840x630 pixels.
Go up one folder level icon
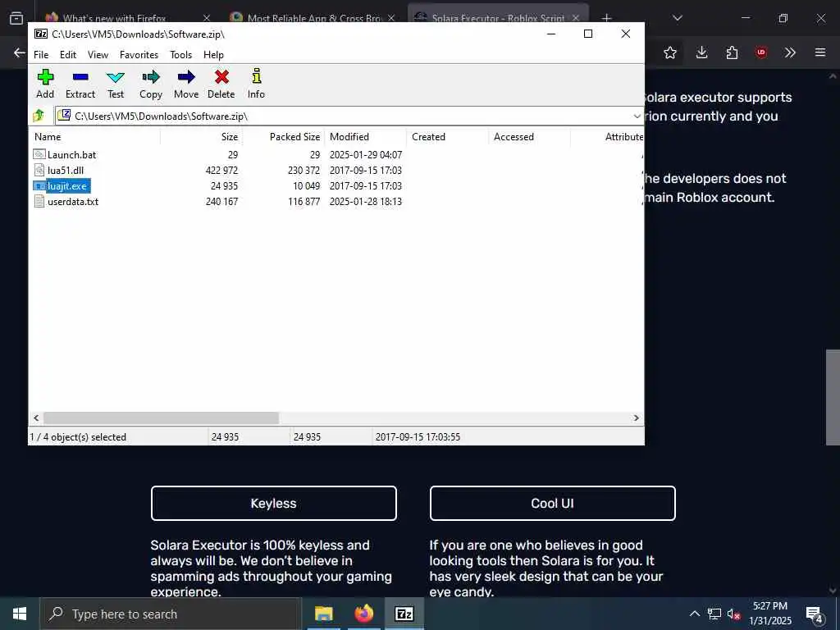(x=39, y=115)
